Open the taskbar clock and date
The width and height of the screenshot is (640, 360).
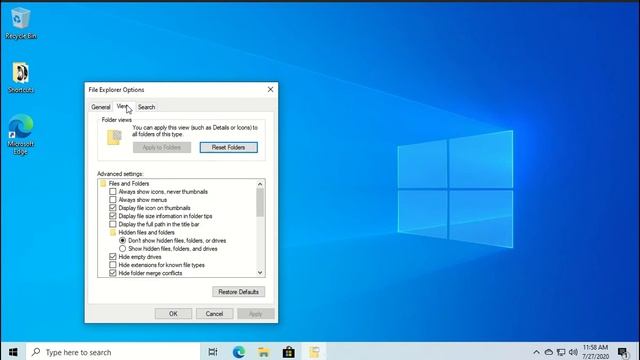[596, 352]
